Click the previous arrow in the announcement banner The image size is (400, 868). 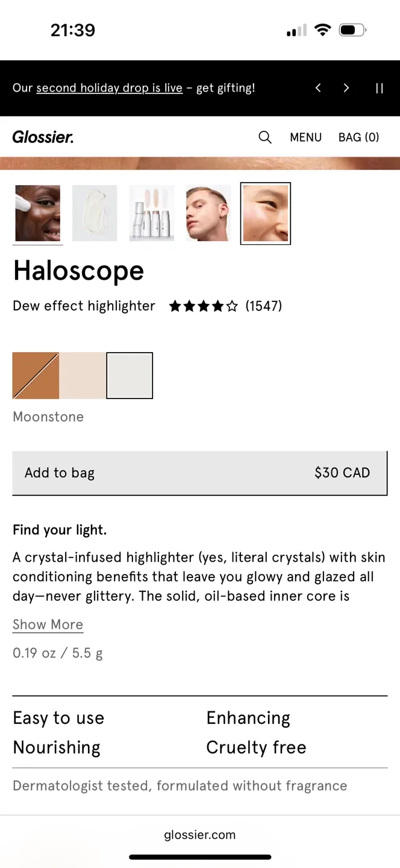[318, 88]
